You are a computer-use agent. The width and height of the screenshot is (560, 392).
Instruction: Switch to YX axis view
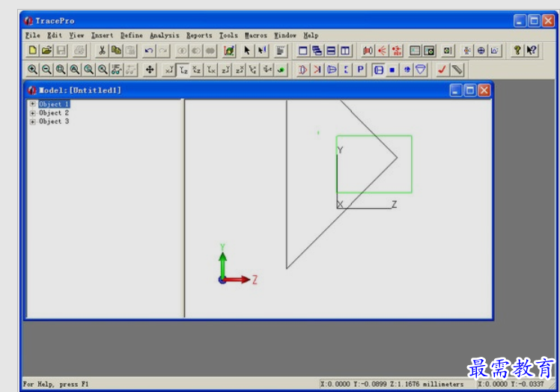coord(211,70)
